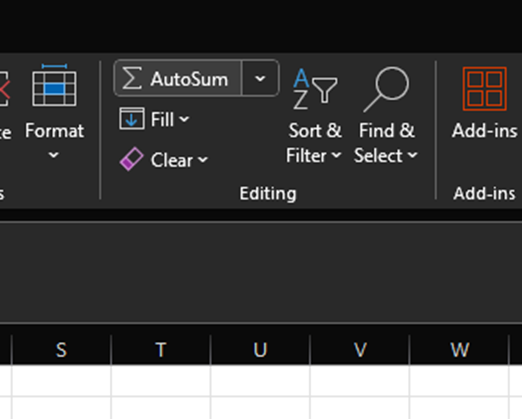Click the AutoSum sigma icon
Image resolution: width=522 pixels, height=419 pixels.
[x=132, y=78]
